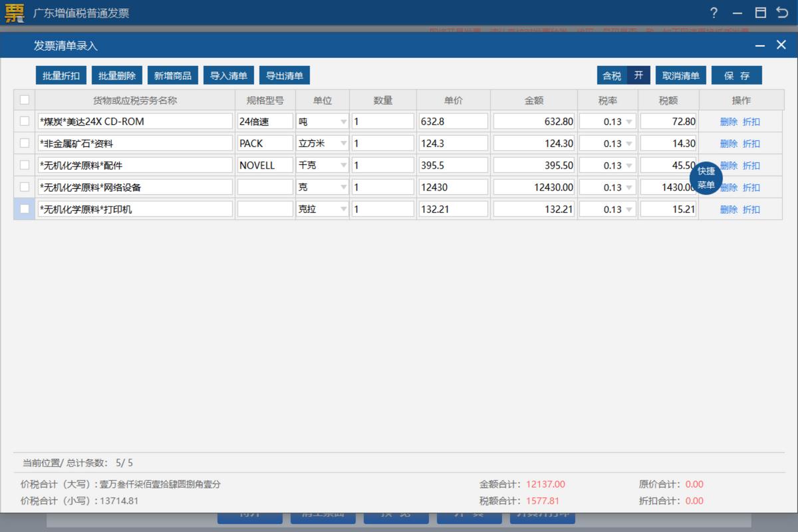
Task: Open the 快捷菜单 floating circle
Action: (706, 178)
